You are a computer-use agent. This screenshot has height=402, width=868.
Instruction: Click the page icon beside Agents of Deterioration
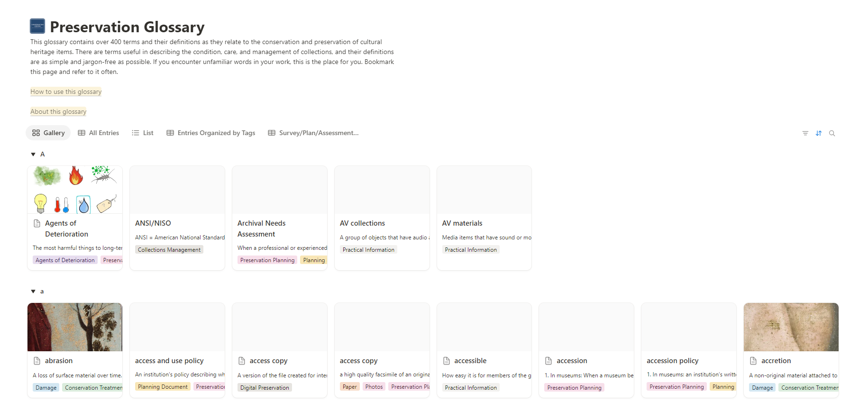[x=37, y=223]
